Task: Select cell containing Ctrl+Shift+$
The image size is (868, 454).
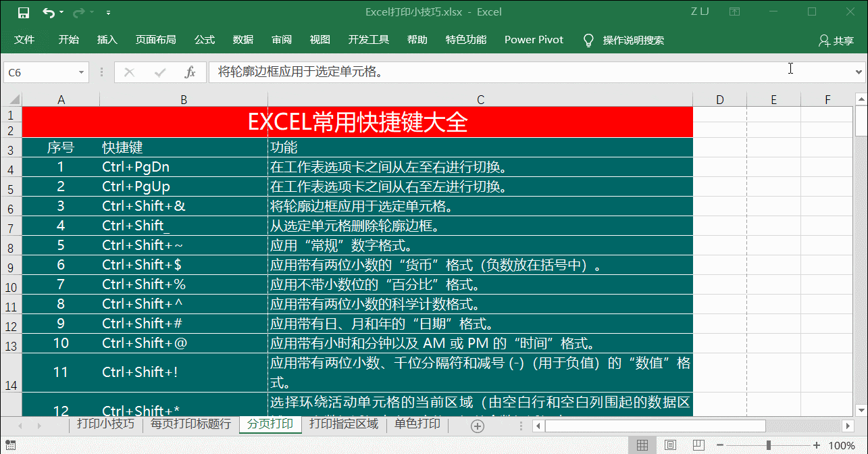Action: (x=184, y=265)
